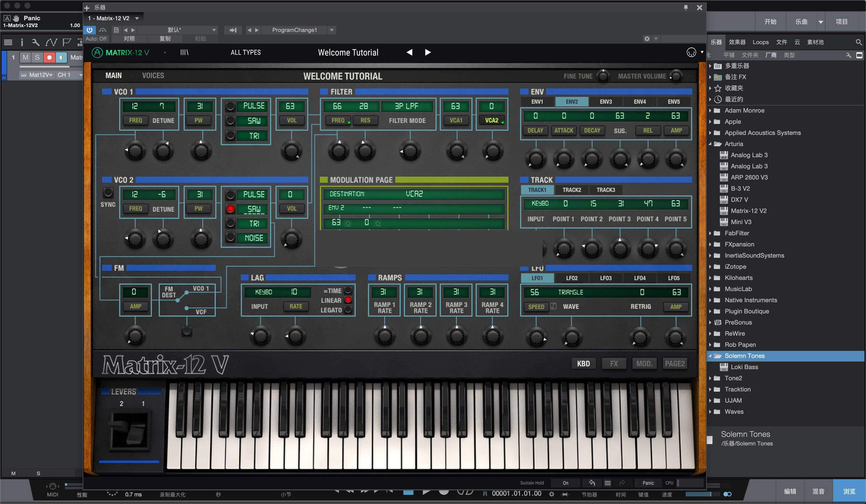Open the ProgramChange1 dropdown
The width and height of the screenshot is (866, 504).
[x=332, y=30]
